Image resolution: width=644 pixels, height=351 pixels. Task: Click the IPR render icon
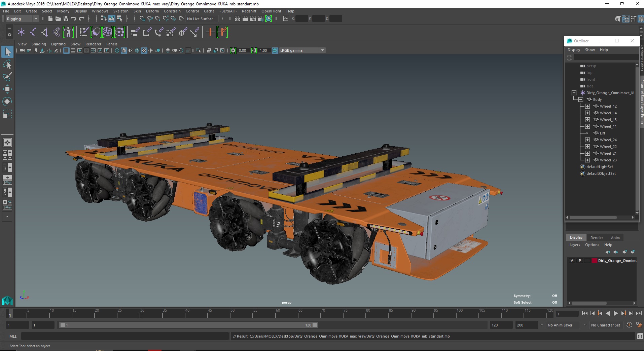point(253,19)
